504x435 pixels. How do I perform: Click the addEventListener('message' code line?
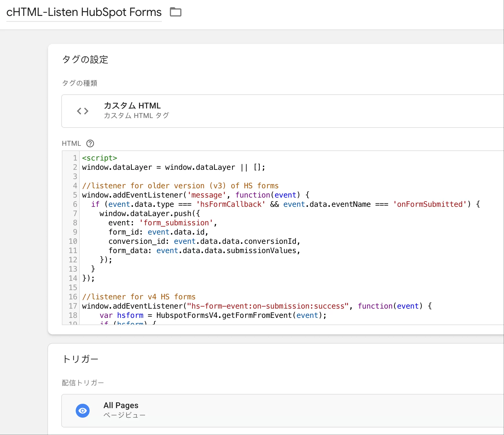click(x=196, y=195)
